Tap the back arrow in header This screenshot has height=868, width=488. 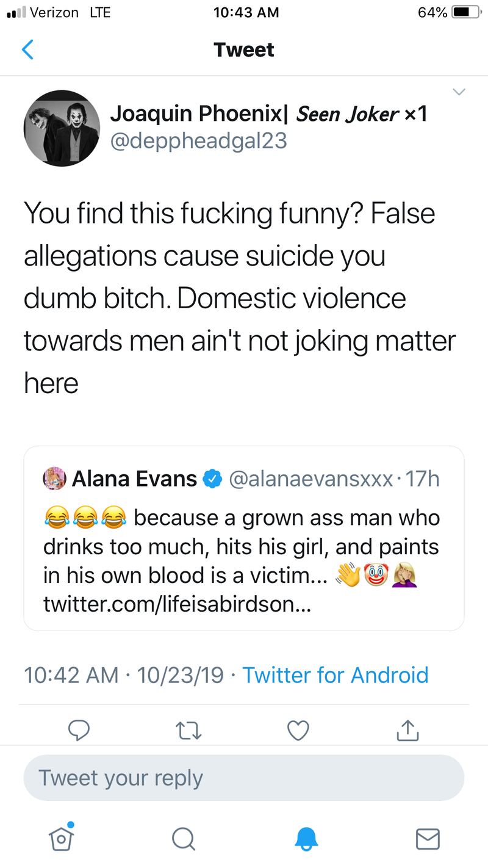click(x=27, y=50)
